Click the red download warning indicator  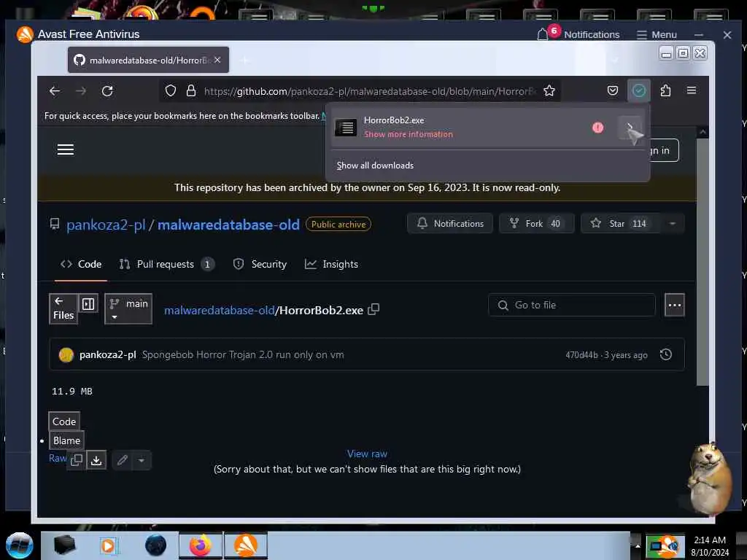click(x=597, y=127)
